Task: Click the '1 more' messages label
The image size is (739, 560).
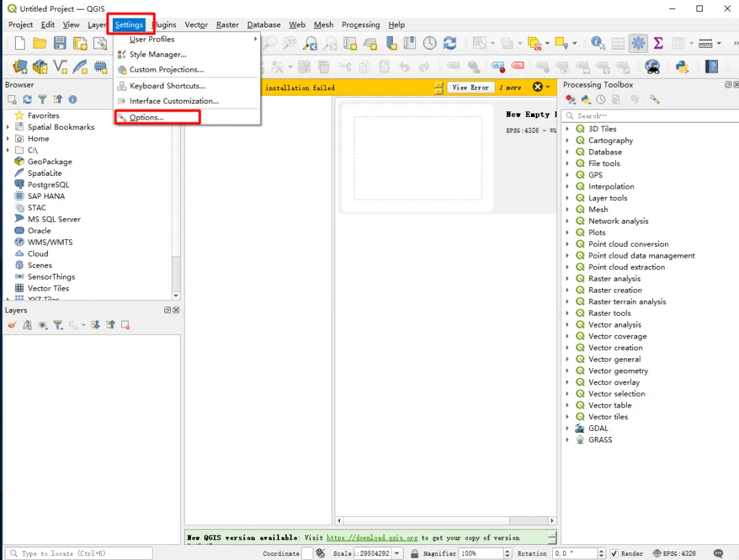Action: pos(510,88)
